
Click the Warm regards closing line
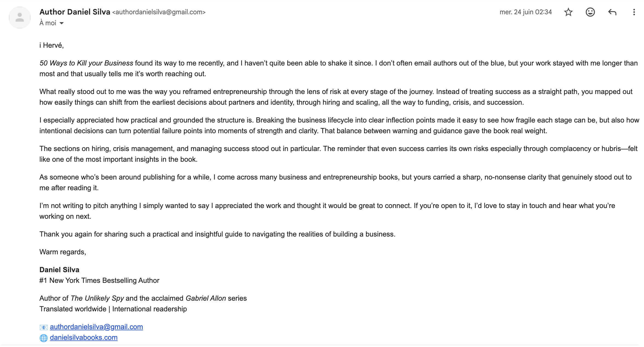[x=63, y=252]
